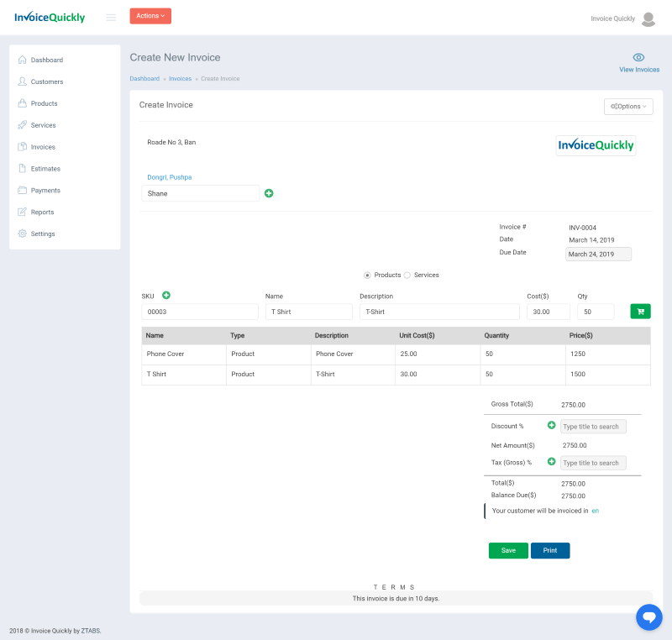The image size is (672, 640).
Task: Add a discount using the green plus
Action: point(551,426)
